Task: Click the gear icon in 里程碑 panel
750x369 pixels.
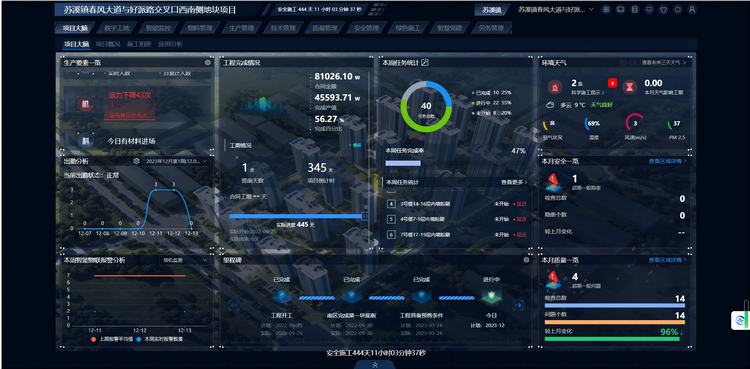Action: click(526, 260)
